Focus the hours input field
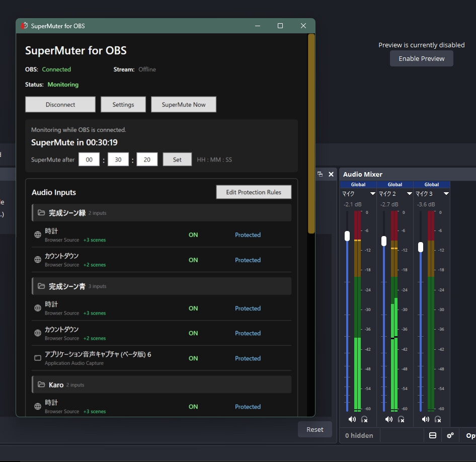Image resolution: width=476 pixels, height=462 pixels. coord(89,160)
